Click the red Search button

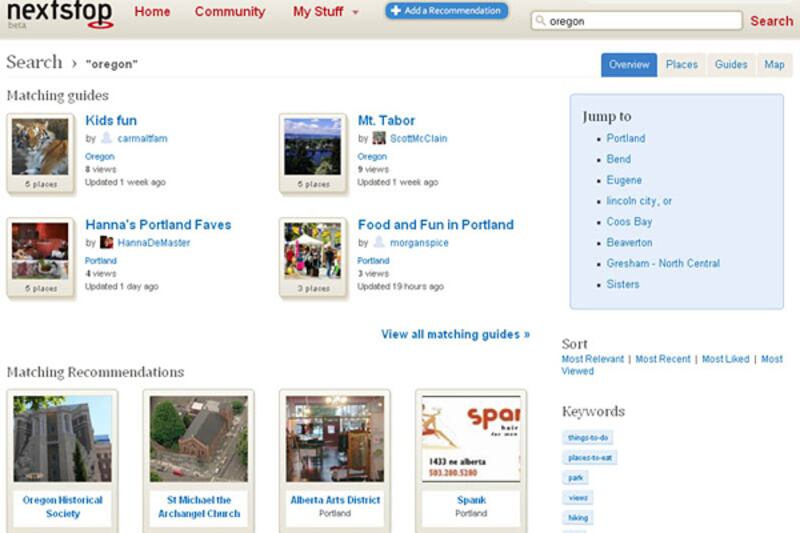(771, 21)
